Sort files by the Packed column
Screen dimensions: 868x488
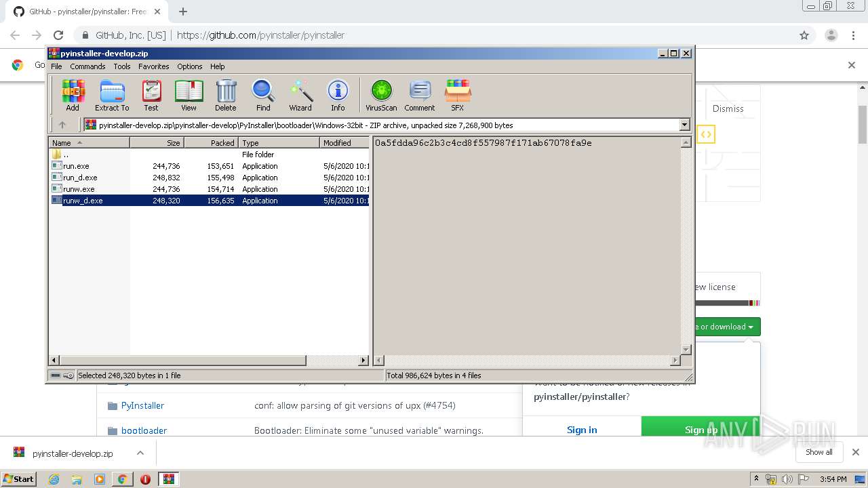coord(211,142)
